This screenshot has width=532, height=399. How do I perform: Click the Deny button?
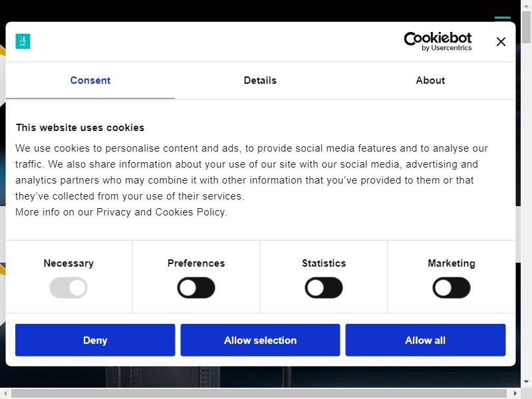(95, 340)
